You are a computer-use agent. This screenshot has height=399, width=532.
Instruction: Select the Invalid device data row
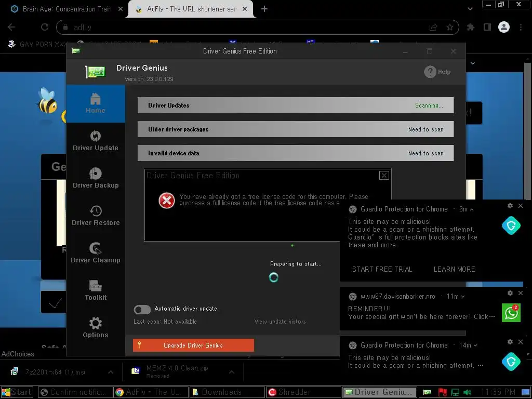click(x=296, y=153)
